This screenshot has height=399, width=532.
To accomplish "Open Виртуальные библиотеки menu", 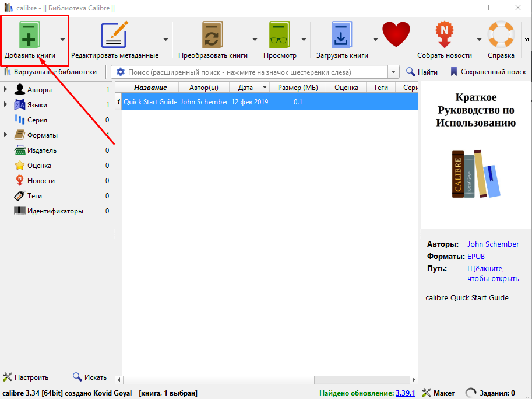I will [x=50, y=72].
